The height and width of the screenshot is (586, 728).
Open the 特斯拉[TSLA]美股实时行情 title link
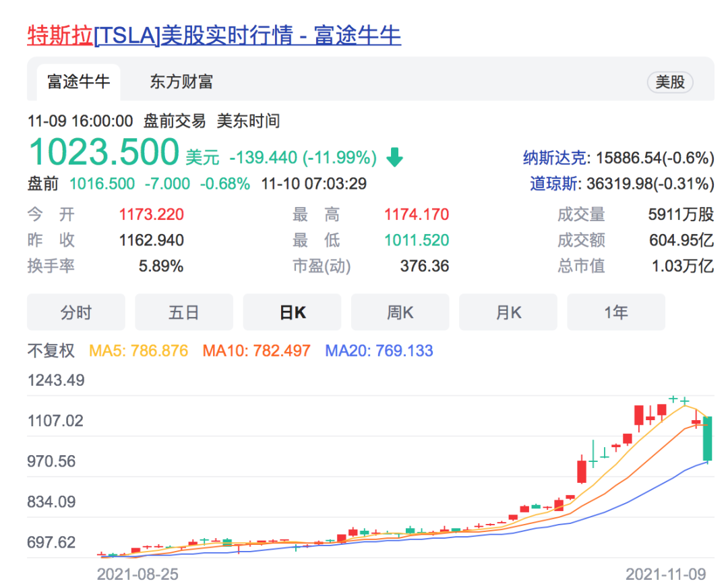pyautogui.click(x=214, y=35)
